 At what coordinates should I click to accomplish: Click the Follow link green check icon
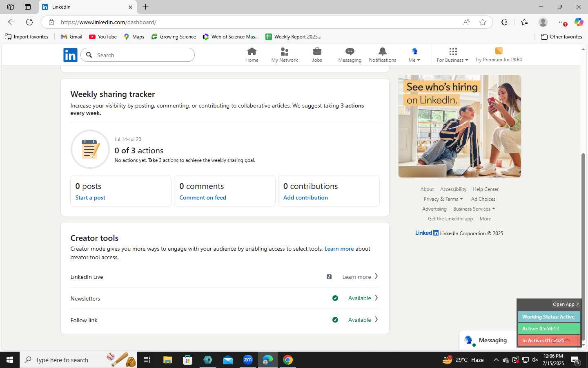click(x=335, y=320)
